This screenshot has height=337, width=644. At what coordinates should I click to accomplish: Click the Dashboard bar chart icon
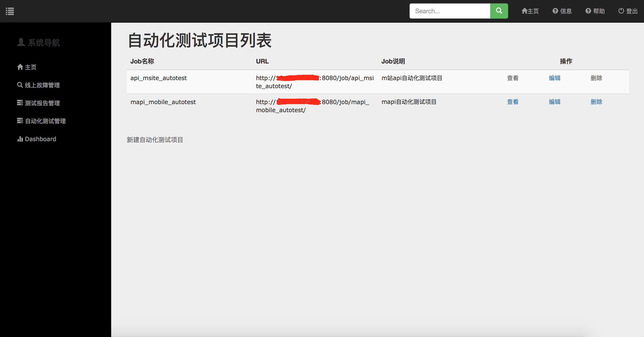click(20, 139)
